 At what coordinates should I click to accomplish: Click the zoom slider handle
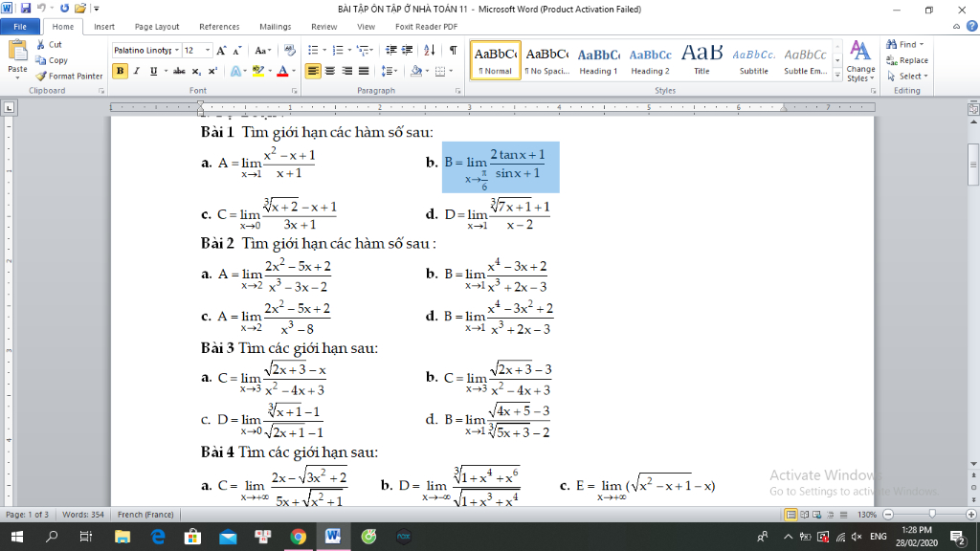tap(932, 514)
